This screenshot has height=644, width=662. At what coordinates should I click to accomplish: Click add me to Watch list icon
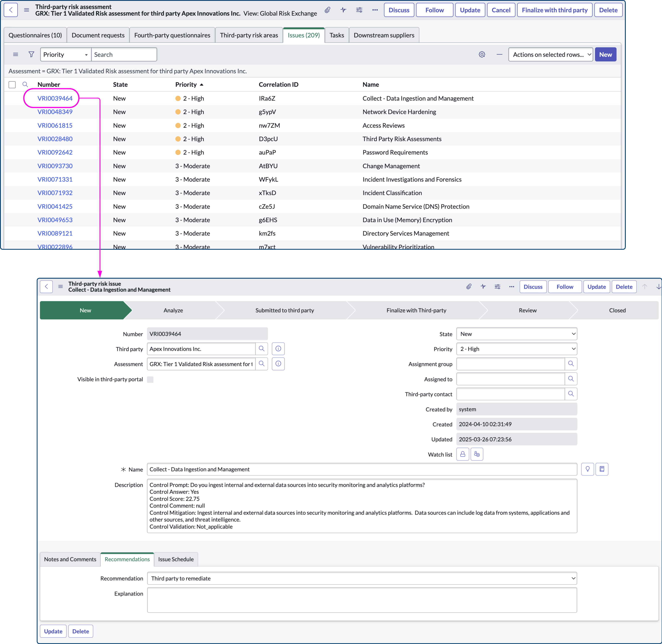pos(477,454)
